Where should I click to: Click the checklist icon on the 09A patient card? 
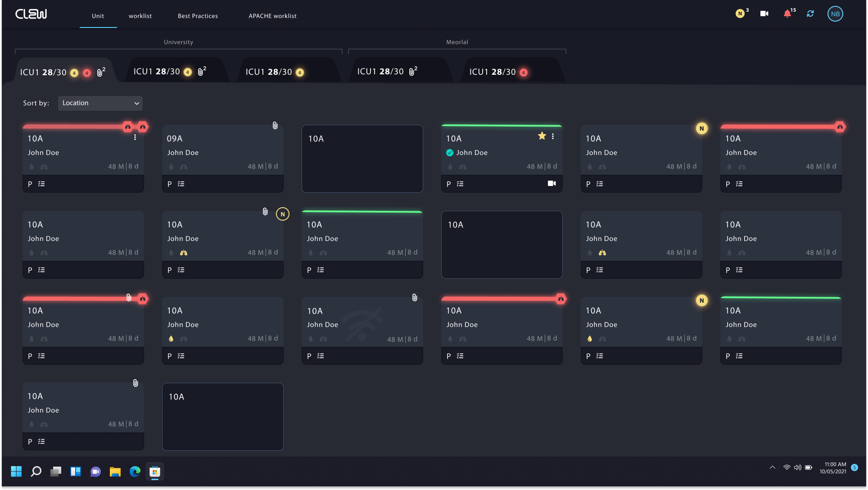[x=181, y=184]
